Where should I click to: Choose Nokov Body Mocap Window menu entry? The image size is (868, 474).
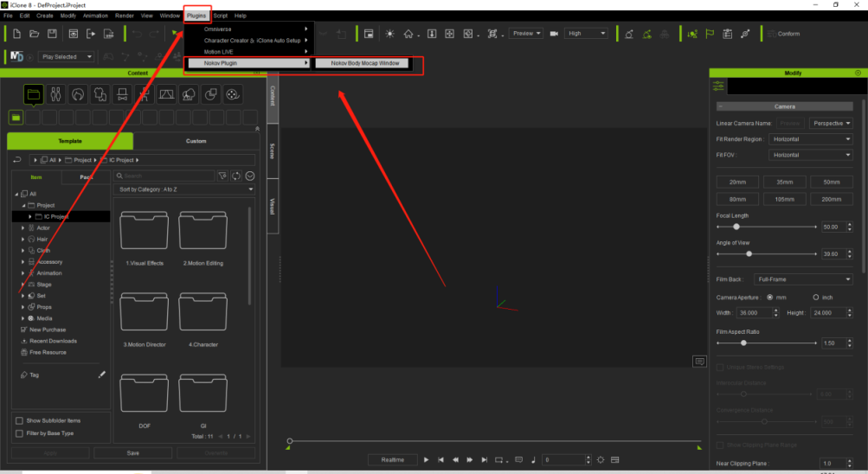(365, 63)
